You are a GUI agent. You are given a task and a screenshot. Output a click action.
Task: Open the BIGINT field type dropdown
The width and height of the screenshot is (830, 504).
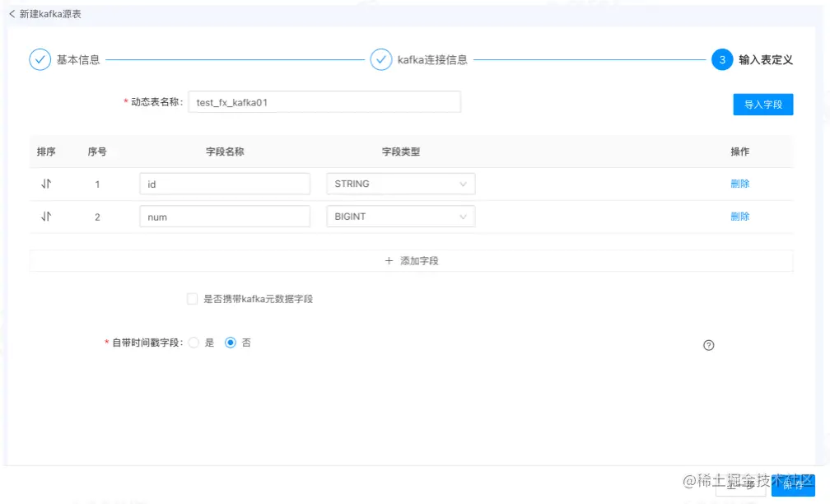click(x=401, y=217)
